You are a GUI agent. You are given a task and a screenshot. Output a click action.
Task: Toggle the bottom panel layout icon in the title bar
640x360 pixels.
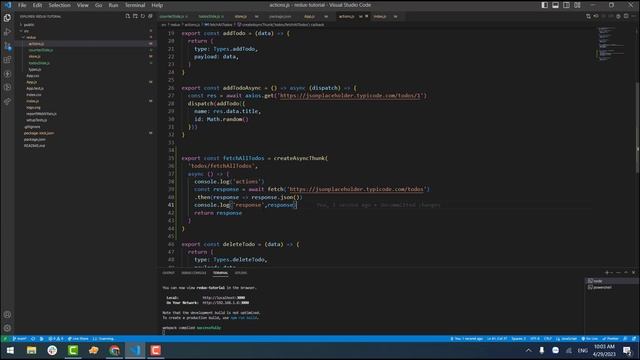pos(556,5)
